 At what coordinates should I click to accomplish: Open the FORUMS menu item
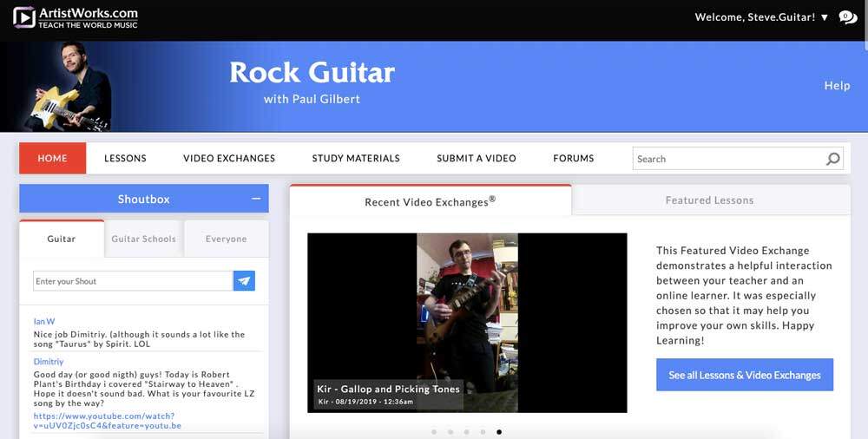(574, 158)
